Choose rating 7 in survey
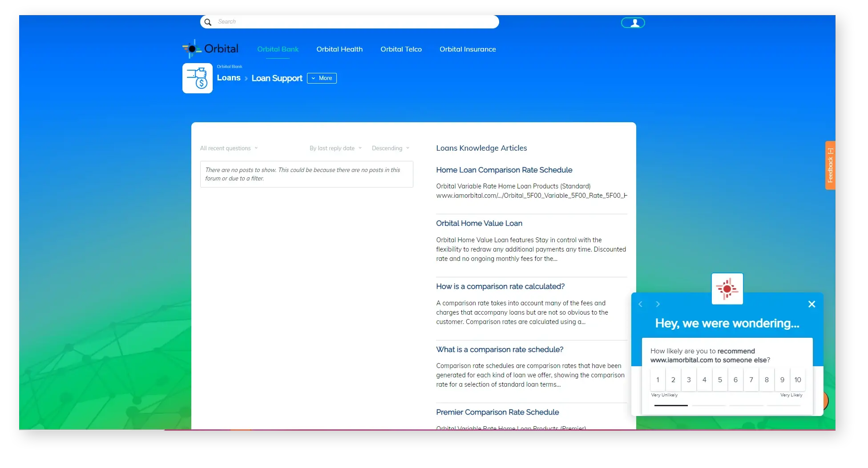The image size is (868, 468). (x=751, y=380)
